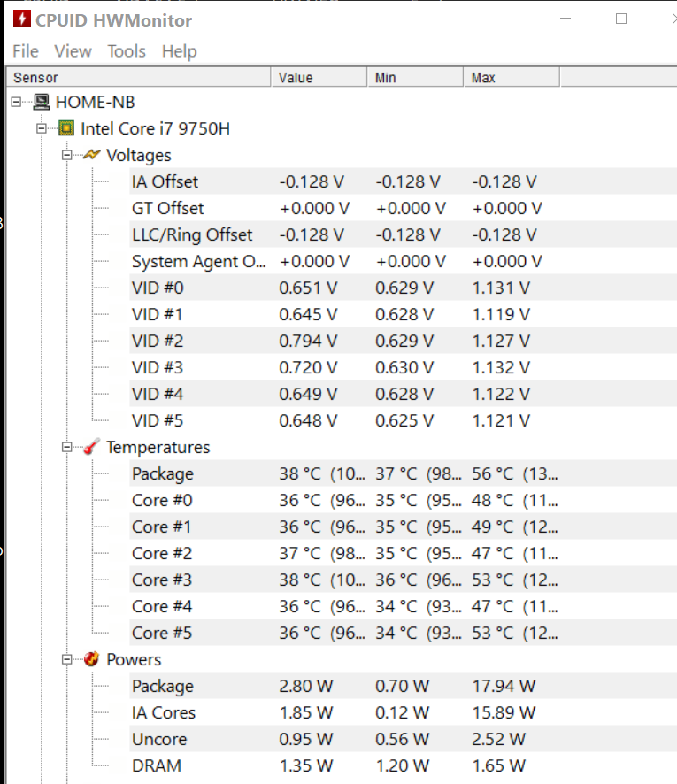This screenshot has width=677, height=784.
Task: Select the Core #5 temperature row
Action: 403,633
